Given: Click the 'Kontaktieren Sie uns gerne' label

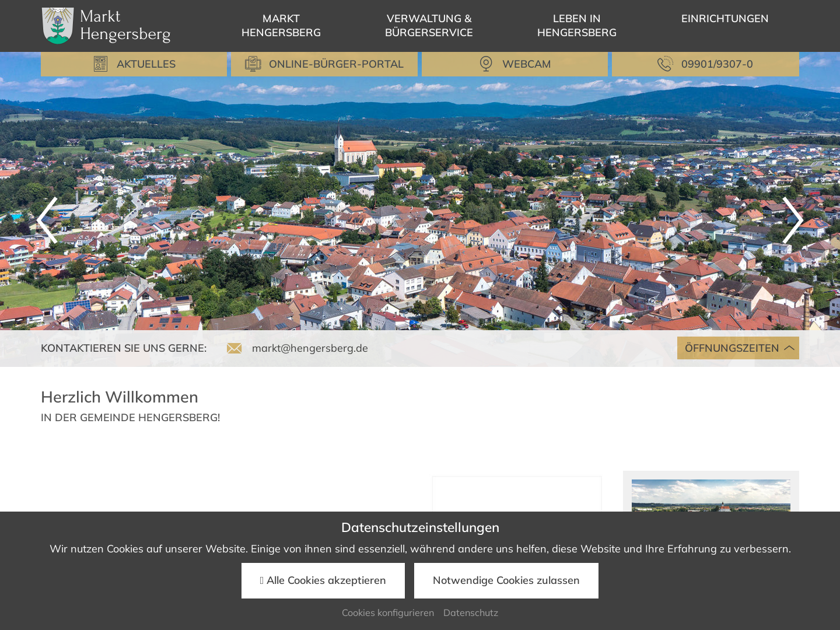Looking at the screenshot, I should click(124, 348).
